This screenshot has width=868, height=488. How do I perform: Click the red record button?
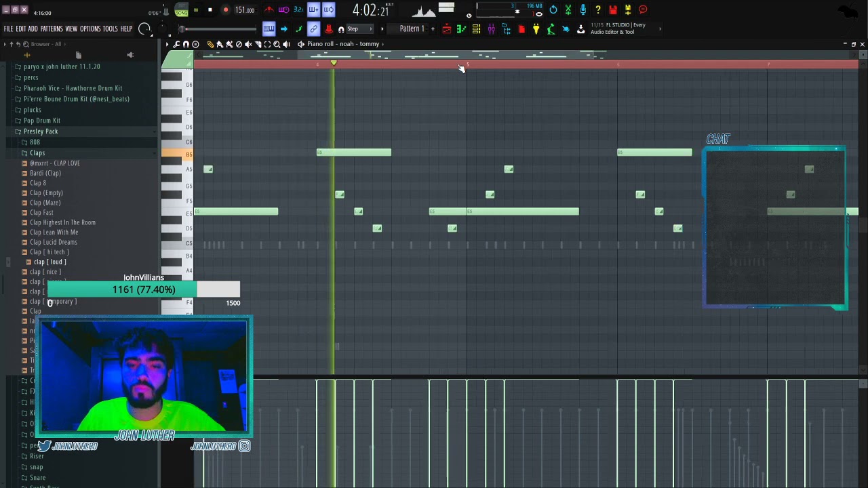pyautogui.click(x=225, y=10)
